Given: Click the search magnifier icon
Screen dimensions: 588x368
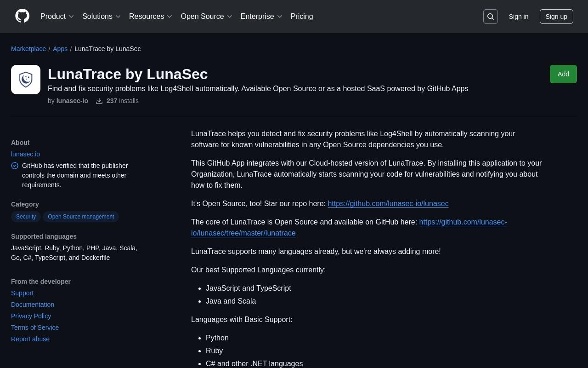Looking at the screenshot, I should tap(491, 17).
